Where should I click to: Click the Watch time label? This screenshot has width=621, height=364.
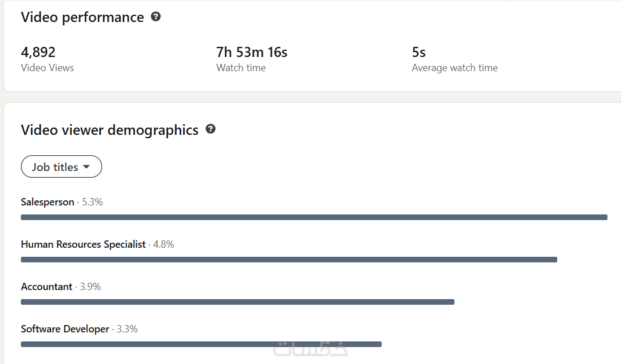240,68
